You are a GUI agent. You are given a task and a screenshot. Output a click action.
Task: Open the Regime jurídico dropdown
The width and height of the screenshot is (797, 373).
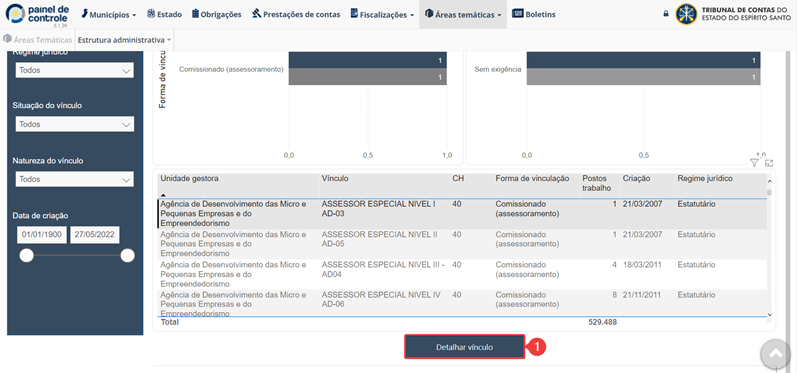pos(75,71)
